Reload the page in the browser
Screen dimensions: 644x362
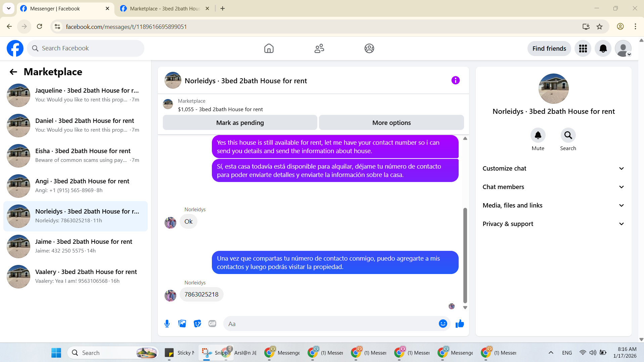(x=39, y=27)
